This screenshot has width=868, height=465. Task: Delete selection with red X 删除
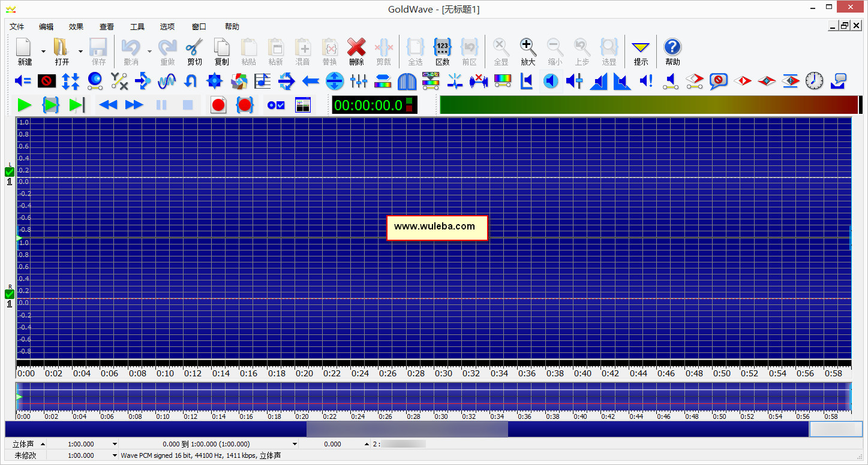coord(356,52)
